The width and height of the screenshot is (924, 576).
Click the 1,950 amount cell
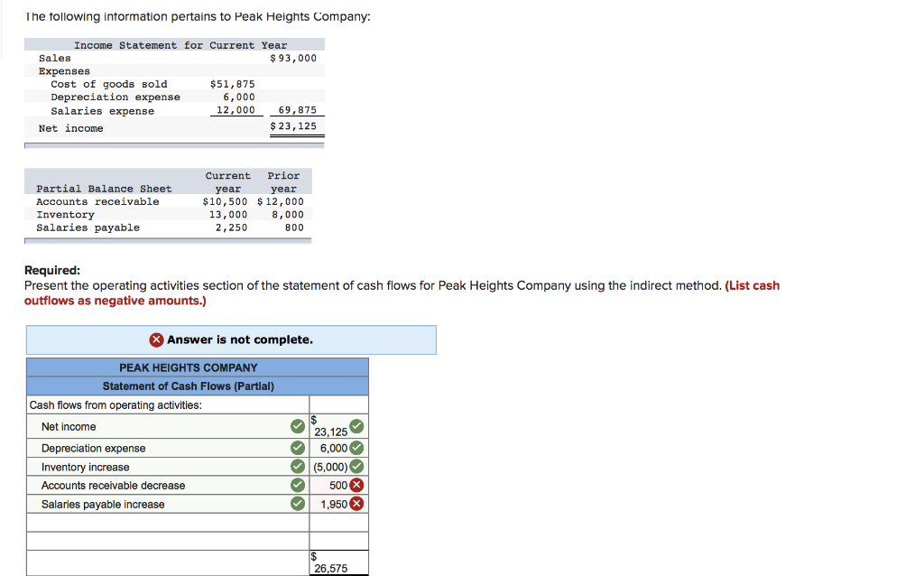tap(339, 504)
